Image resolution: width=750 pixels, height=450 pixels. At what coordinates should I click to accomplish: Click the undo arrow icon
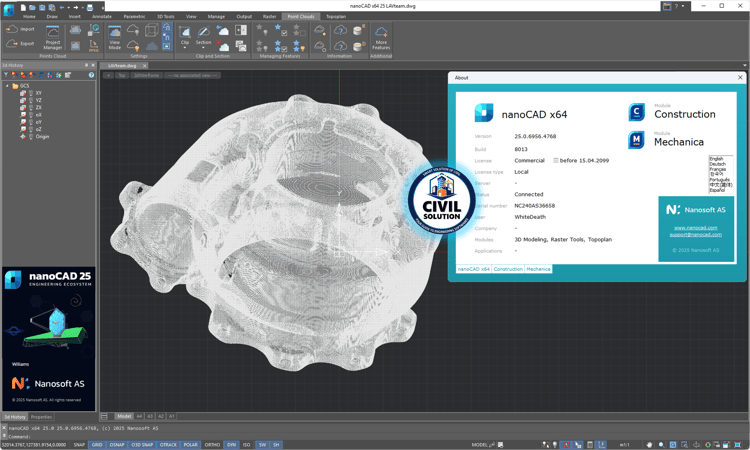62,7
